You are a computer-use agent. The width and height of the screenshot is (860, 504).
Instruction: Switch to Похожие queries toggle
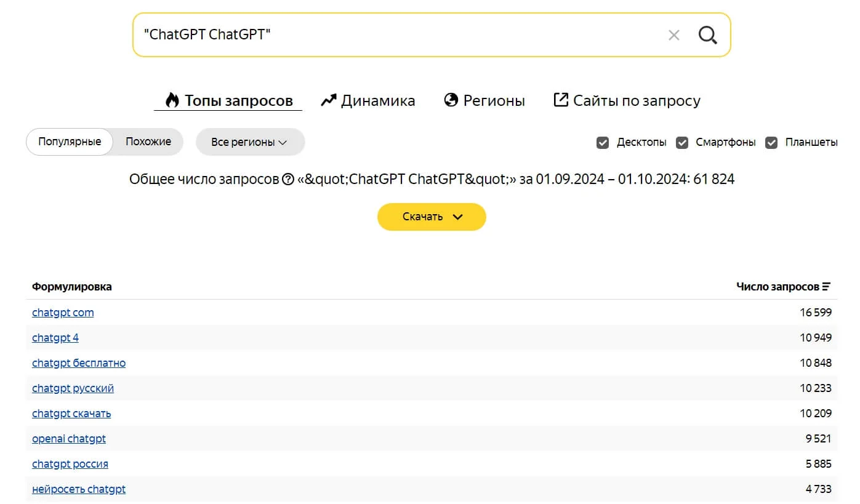tap(148, 142)
